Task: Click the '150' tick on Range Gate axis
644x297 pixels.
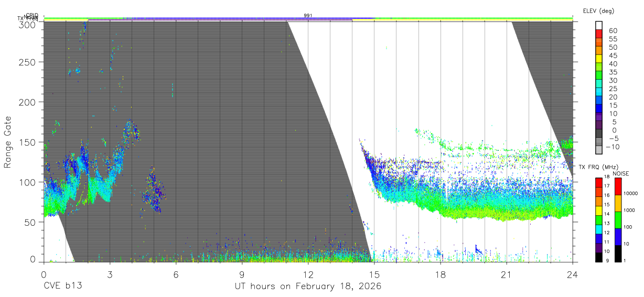Action: pyautogui.click(x=27, y=142)
